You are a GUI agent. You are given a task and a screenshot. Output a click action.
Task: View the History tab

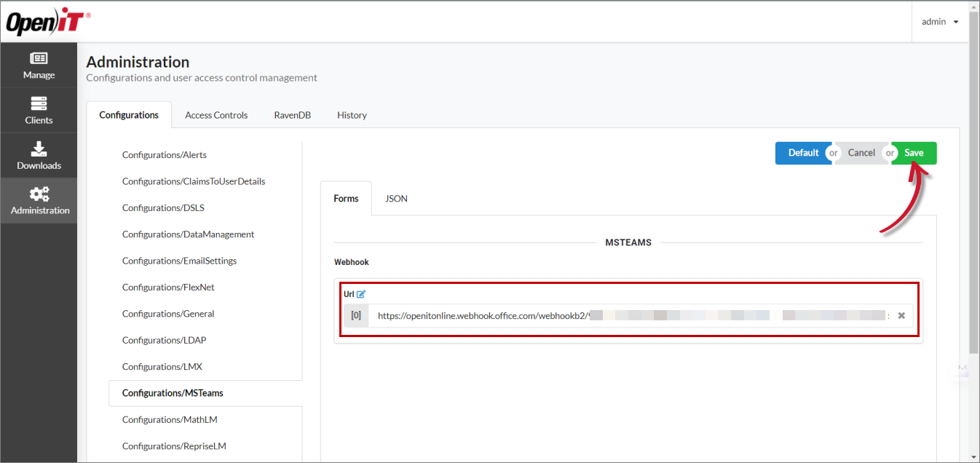pos(352,115)
